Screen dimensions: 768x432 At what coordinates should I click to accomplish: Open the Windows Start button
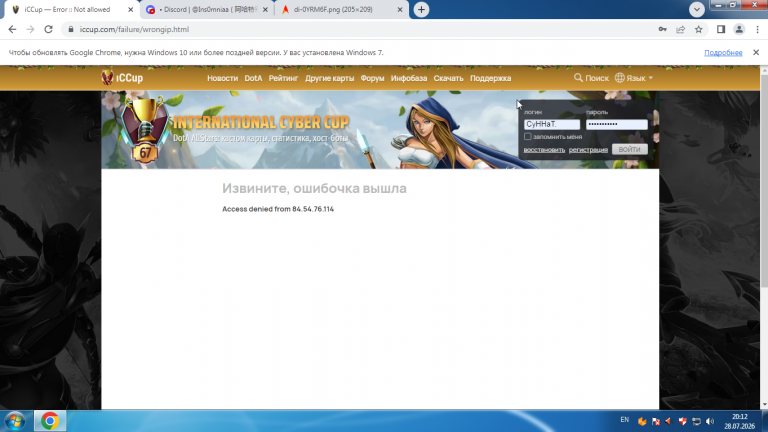click(x=16, y=421)
